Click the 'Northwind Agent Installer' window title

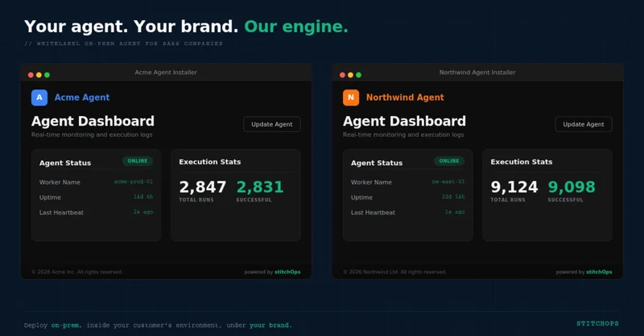477,73
